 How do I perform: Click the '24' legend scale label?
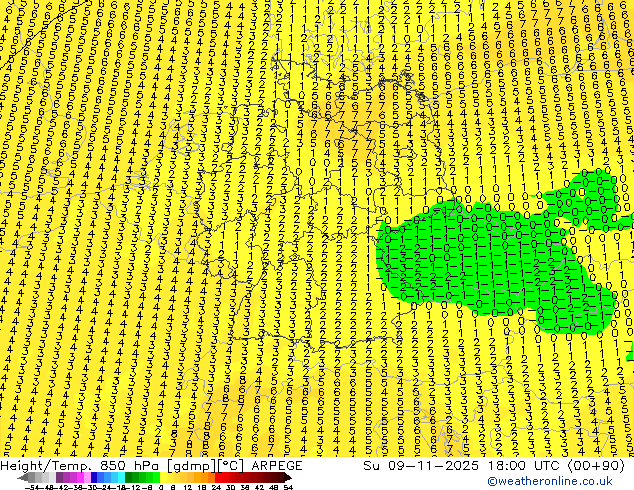[216, 488]
